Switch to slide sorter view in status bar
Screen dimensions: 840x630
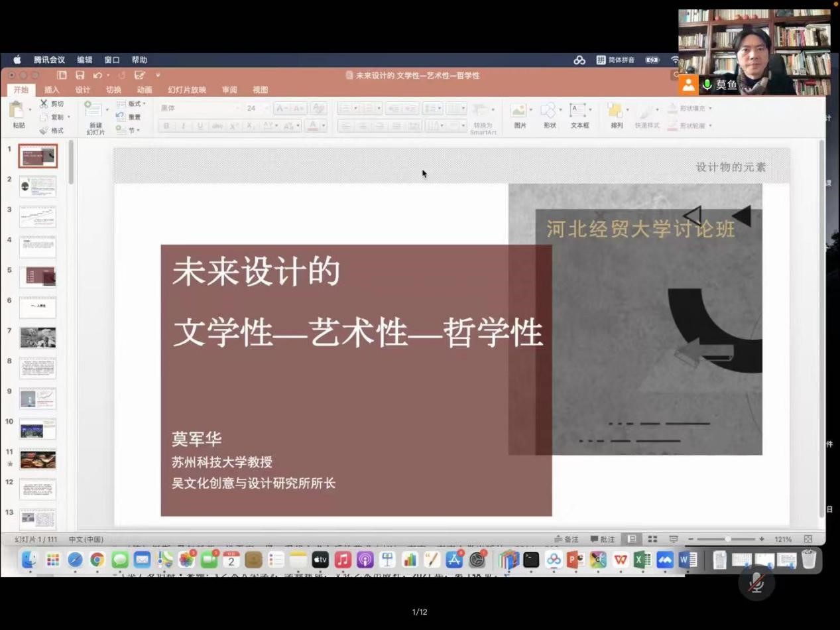click(652, 539)
